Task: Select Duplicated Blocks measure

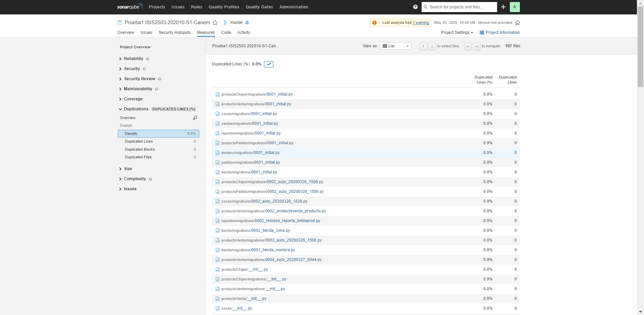Action: 158,149
